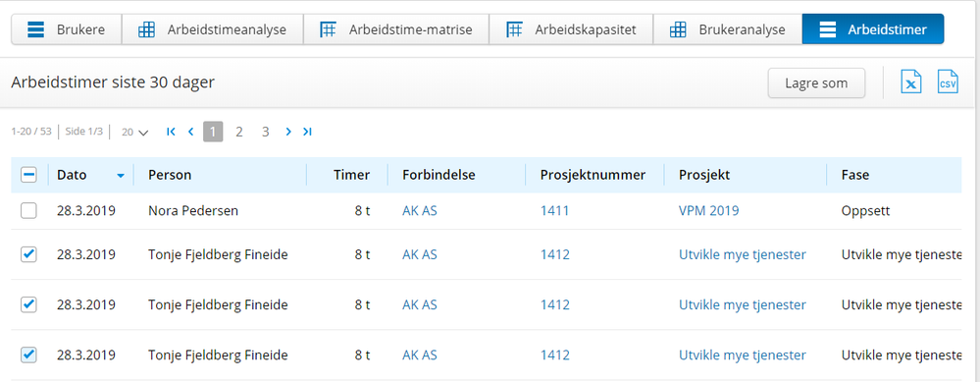Click the current page 1 button
980x382 pixels.
[213, 132]
